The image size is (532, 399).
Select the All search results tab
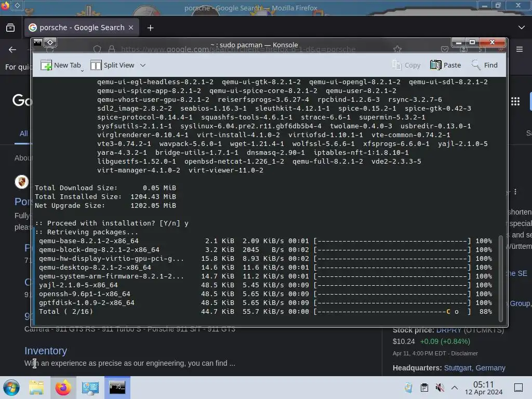point(23,134)
